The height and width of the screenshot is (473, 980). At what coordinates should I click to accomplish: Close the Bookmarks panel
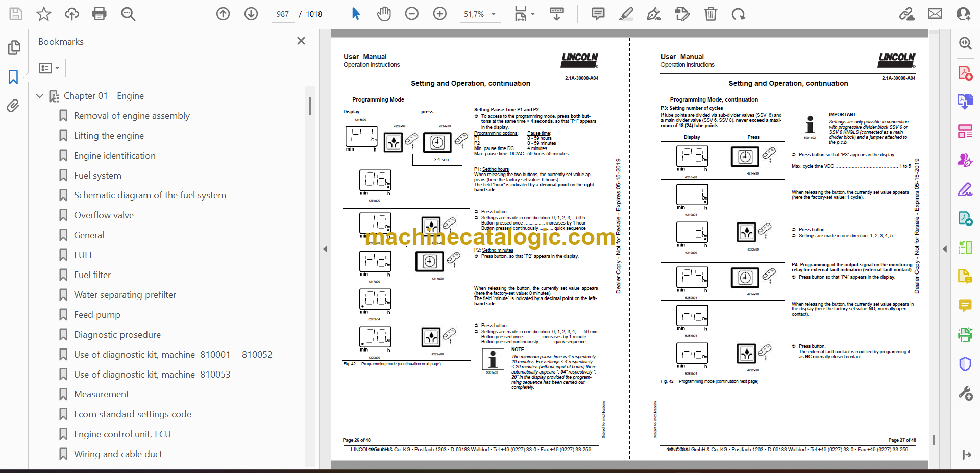[x=301, y=41]
